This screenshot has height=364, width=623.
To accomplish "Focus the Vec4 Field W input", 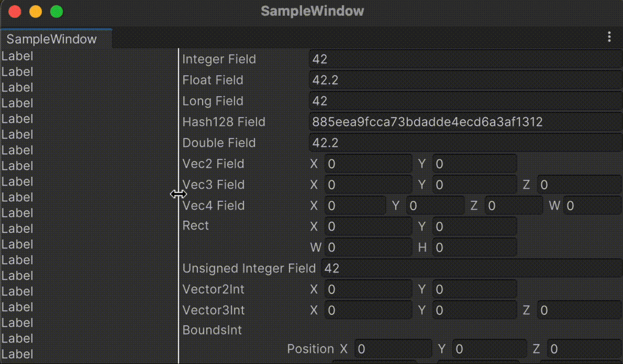I will tap(592, 206).
